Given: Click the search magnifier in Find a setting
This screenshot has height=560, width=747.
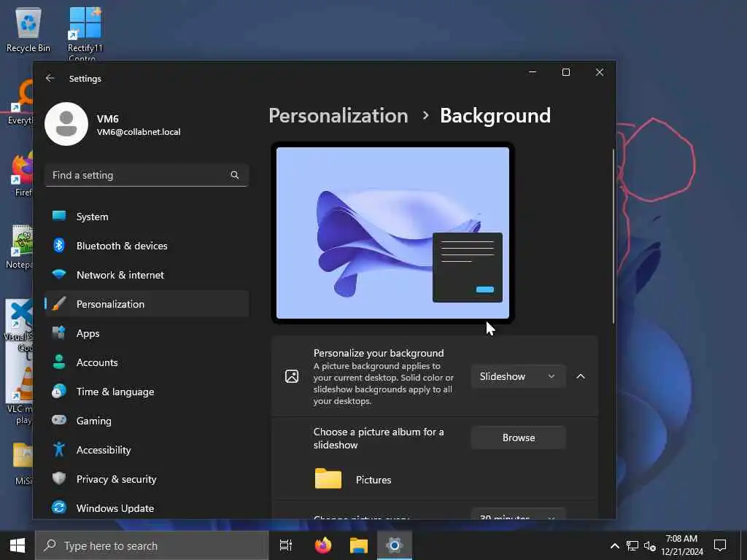Looking at the screenshot, I should click(x=234, y=175).
